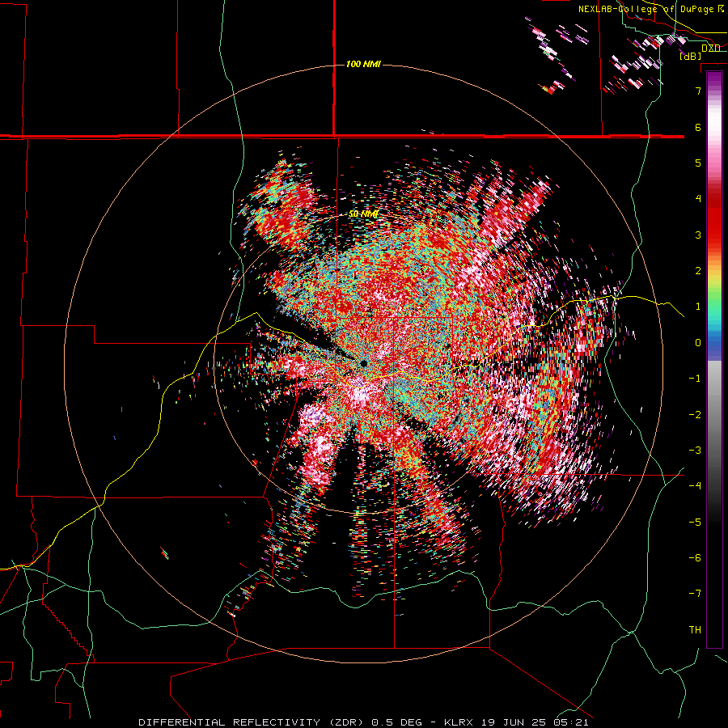Click the 50 NMI range ring label
This screenshot has height=728, width=728.
coord(363,214)
